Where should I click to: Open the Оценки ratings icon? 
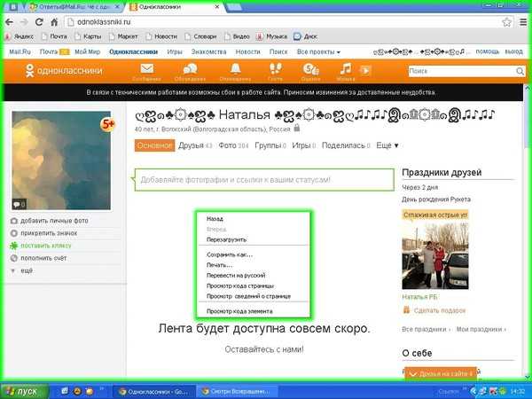point(310,69)
